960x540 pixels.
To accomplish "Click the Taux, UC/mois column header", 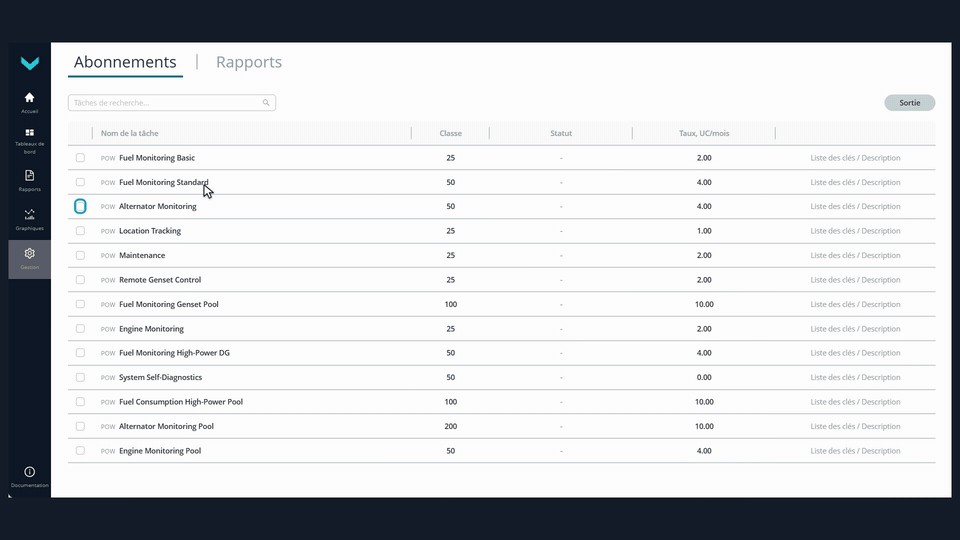I will 704,133.
